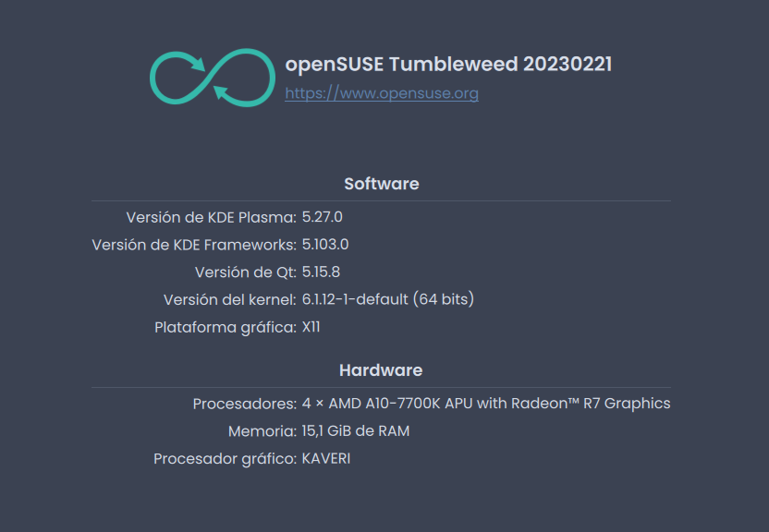769x532 pixels.
Task: Click the X11 graphics platform value
Action: click(x=311, y=327)
